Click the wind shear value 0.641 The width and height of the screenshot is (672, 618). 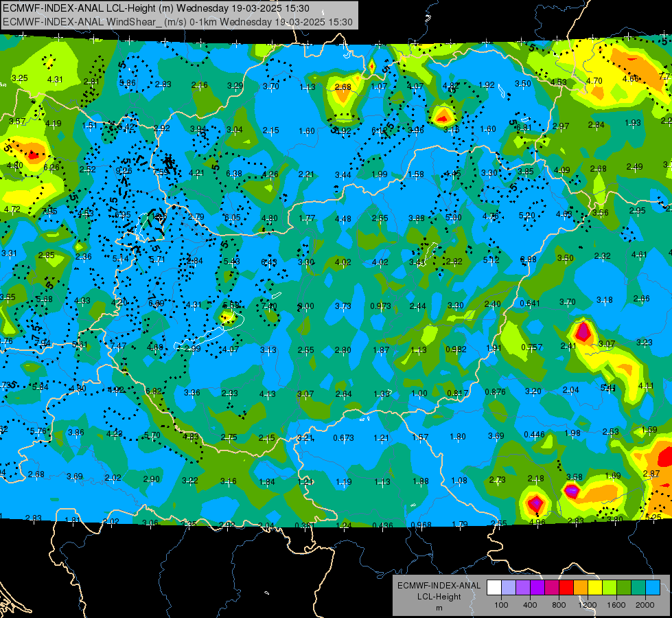530,304
